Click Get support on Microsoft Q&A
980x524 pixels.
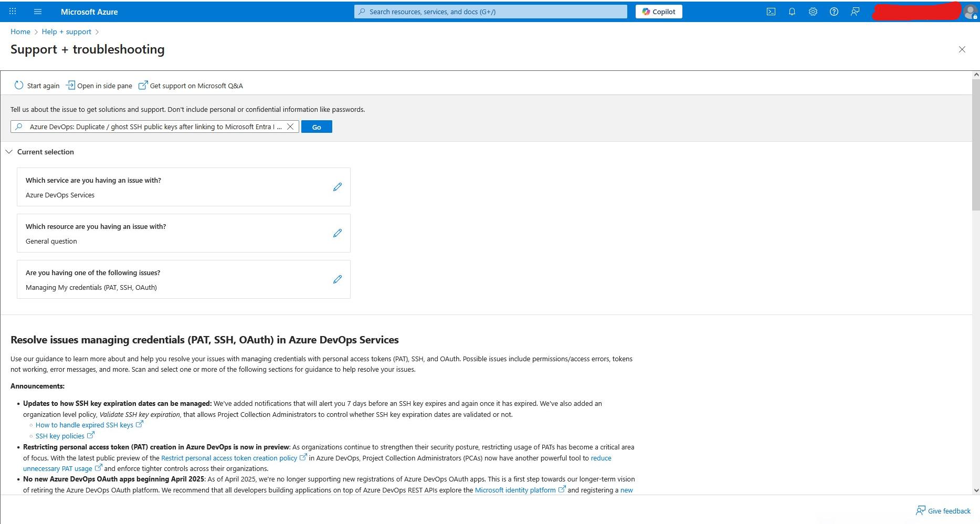click(x=191, y=86)
